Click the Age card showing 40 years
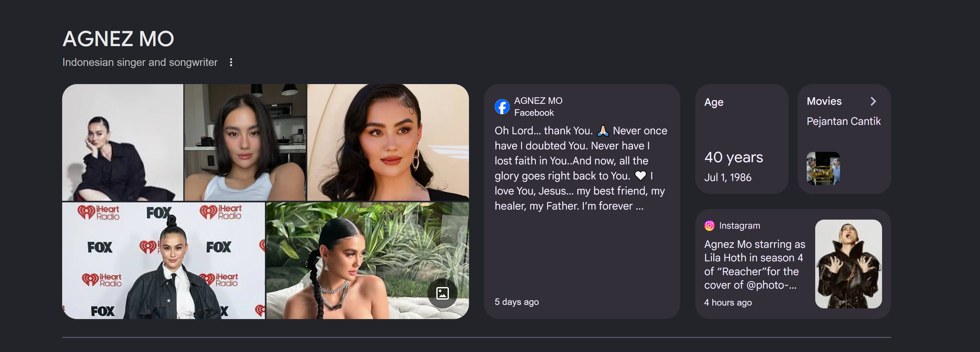980x352 pixels. click(x=741, y=139)
